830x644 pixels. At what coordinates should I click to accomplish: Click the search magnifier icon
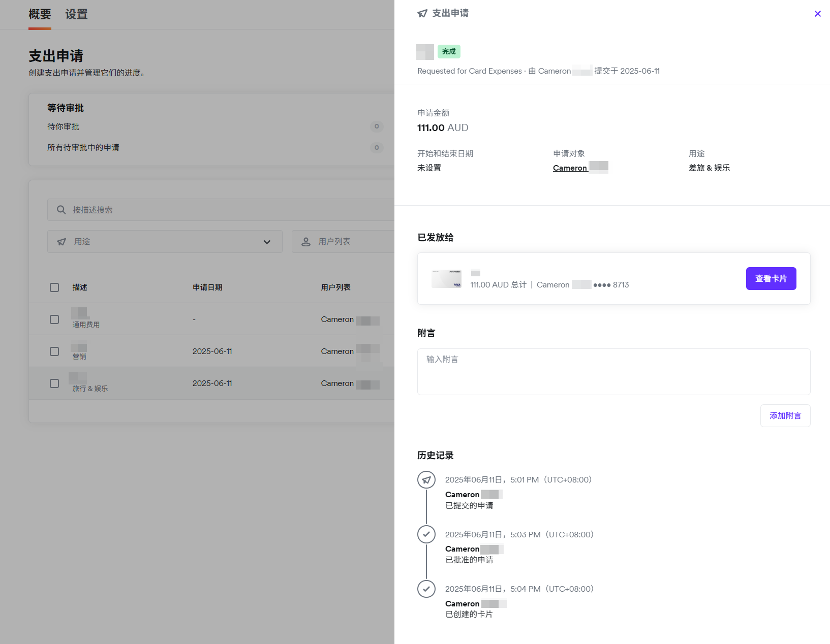click(61, 210)
